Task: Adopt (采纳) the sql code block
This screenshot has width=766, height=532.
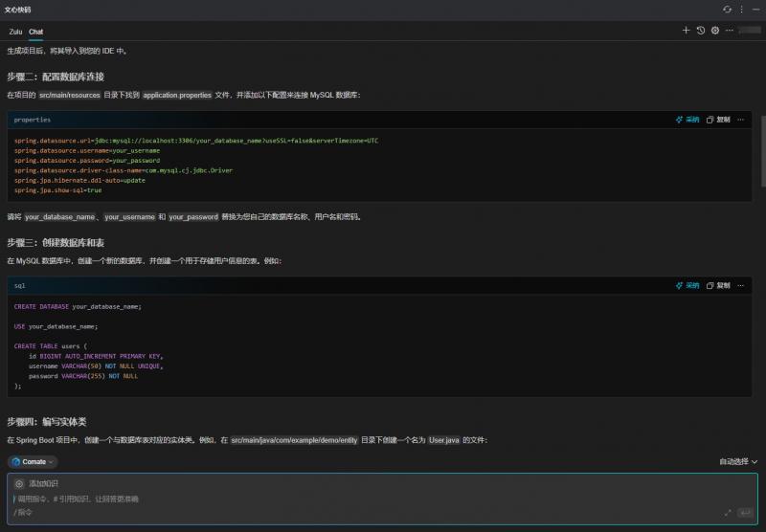Action: point(687,284)
